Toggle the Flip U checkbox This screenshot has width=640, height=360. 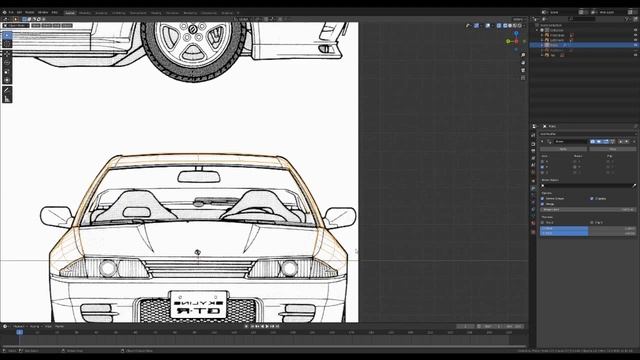(542, 222)
